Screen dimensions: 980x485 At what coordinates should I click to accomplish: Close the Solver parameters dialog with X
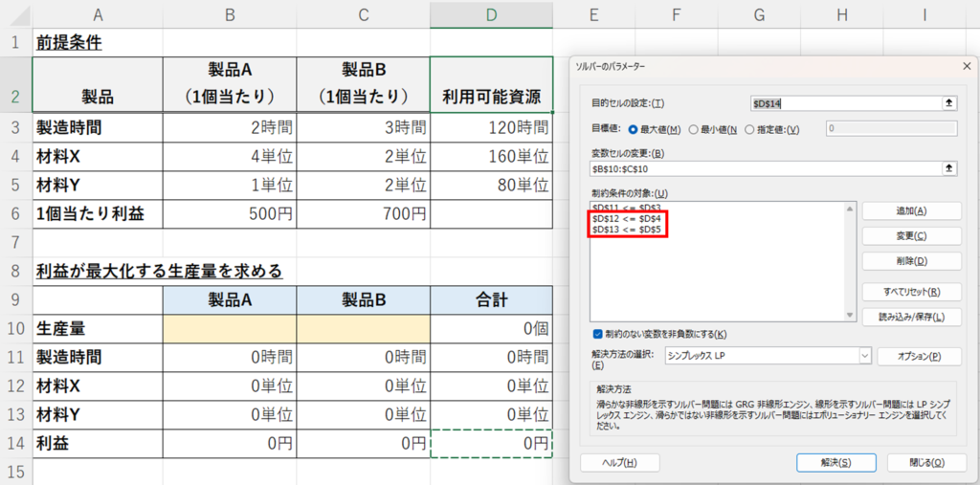click(966, 65)
